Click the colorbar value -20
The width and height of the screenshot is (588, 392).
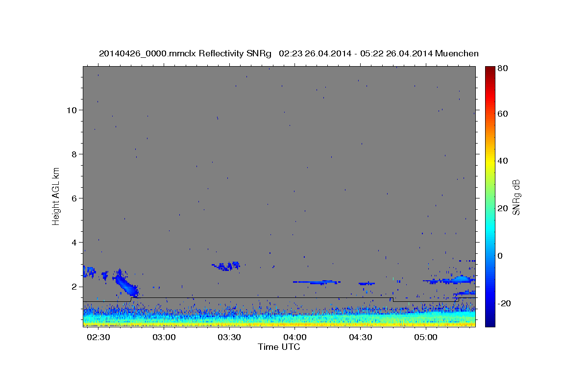coord(504,303)
